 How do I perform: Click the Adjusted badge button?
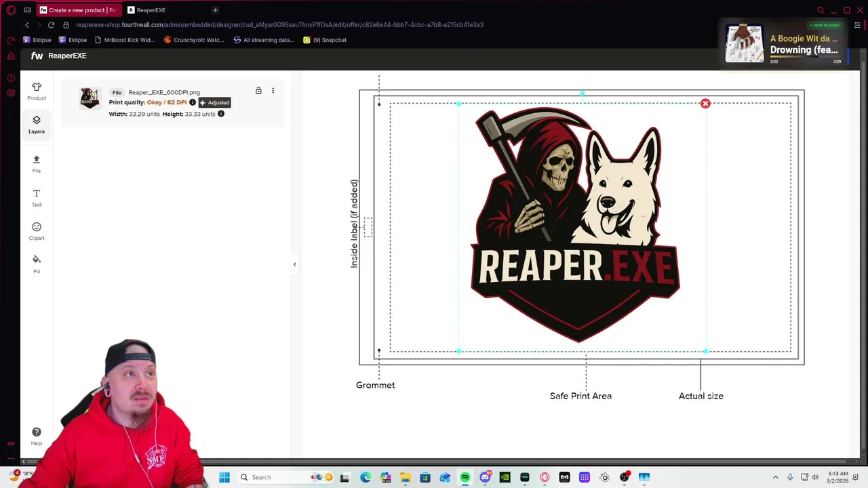point(215,102)
